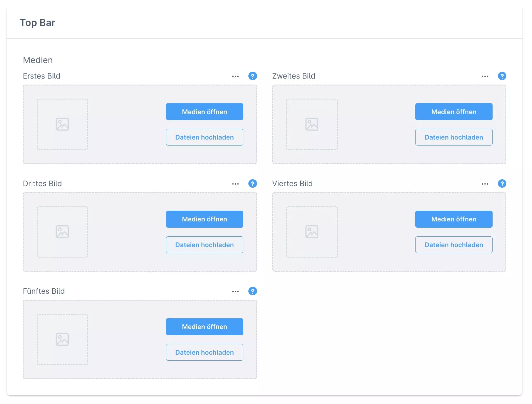Image resolution: width=532 pixels, height=404 pixels.
Task: Click help icon for Zweites Bild
Action: click(x=502, y=76)
